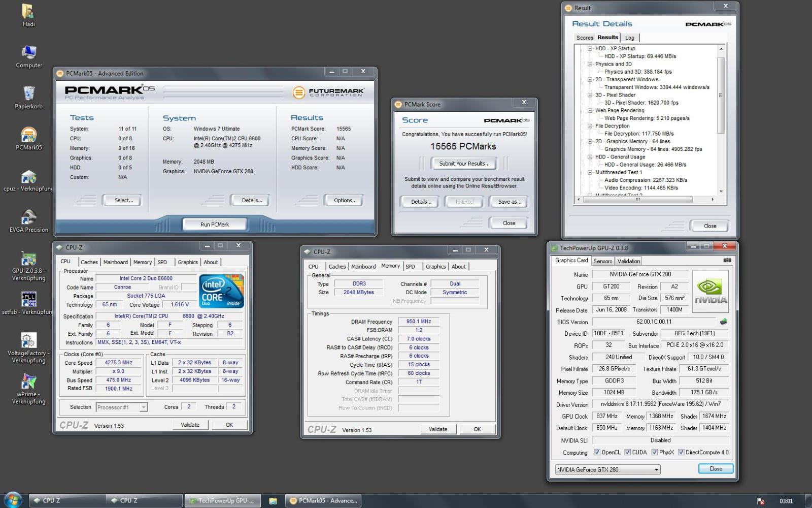The height and width of the screenshot is (508, 812).
Task: Click the Driver Version field in GPU-Z
Action: point(660,404)
